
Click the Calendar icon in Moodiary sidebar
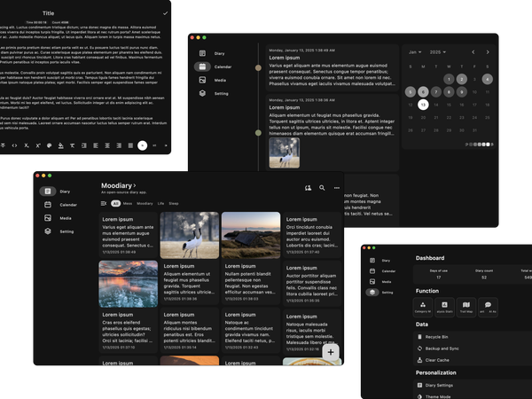point(48,205)
